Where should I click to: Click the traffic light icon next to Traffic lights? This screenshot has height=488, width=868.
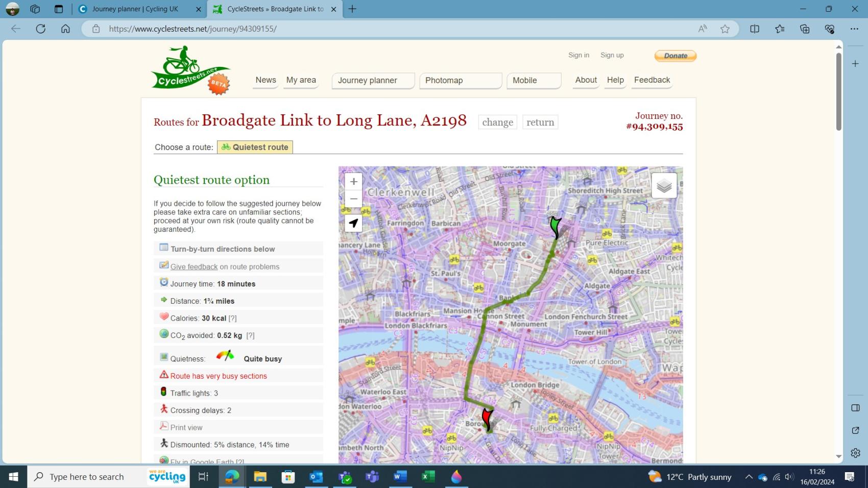point(164,392)
